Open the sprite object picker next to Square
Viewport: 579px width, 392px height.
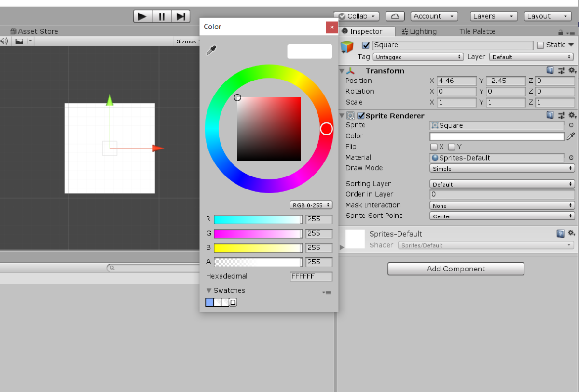[x=572, y=125]
